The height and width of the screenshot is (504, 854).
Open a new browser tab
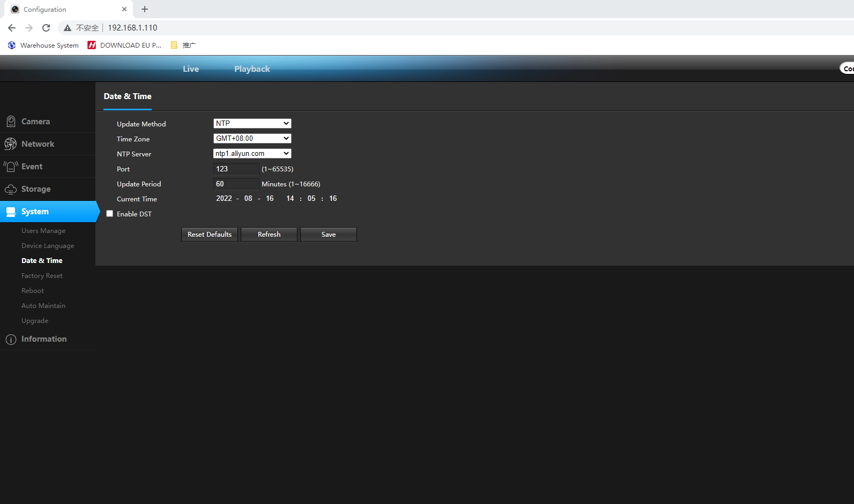pos(145,9)
